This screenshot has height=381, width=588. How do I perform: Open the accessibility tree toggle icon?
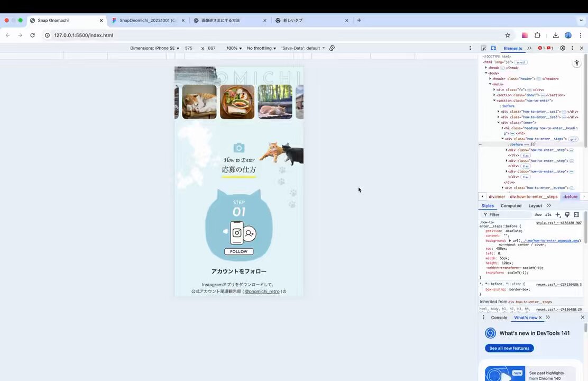(576, 63)
